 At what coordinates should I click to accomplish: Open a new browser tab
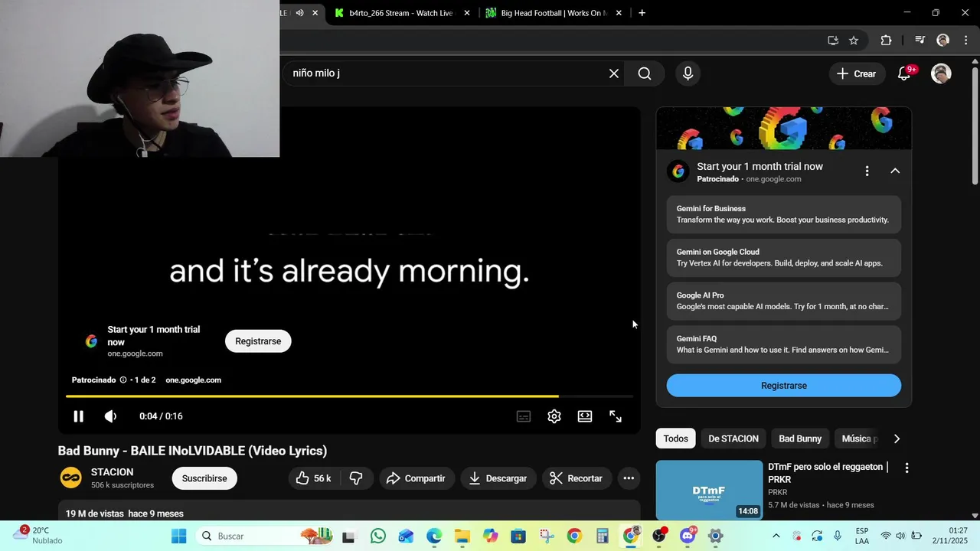642,13
